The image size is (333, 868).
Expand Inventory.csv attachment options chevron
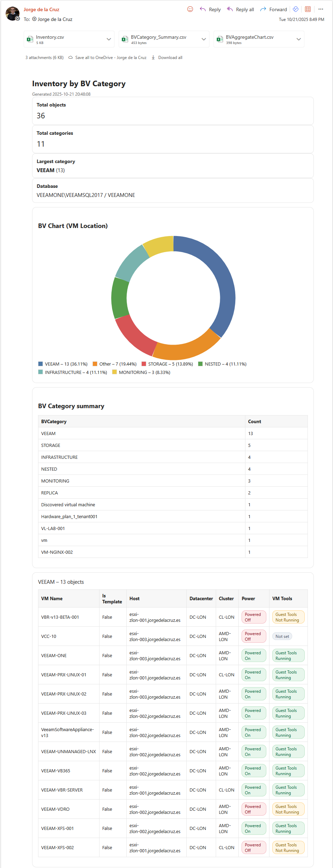pos(109,39)
